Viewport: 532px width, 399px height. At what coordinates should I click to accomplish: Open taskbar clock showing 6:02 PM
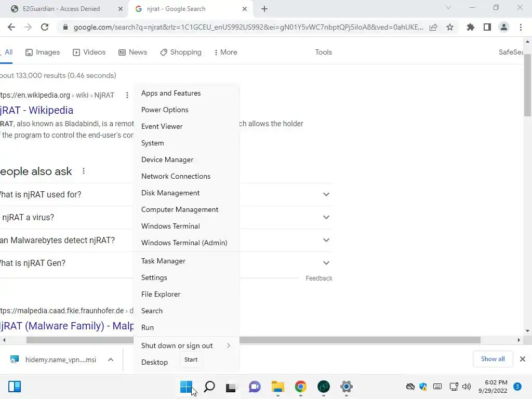493,387
